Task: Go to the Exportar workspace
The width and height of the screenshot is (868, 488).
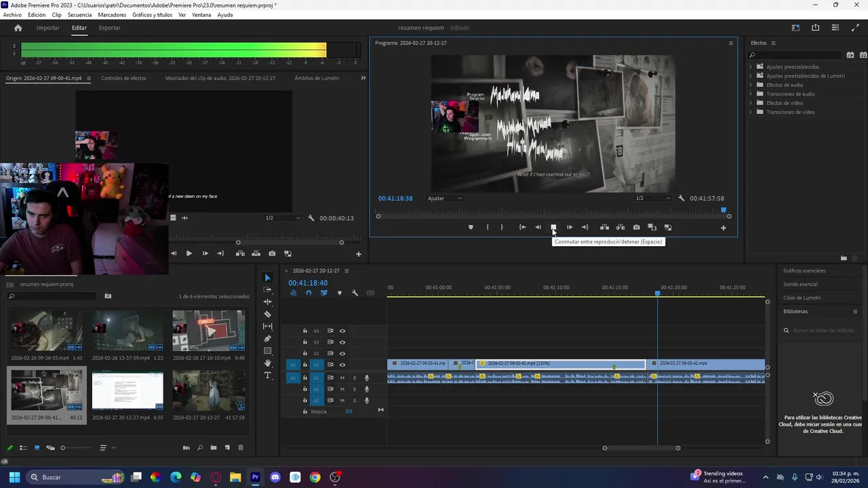Action: coord(109,28)
